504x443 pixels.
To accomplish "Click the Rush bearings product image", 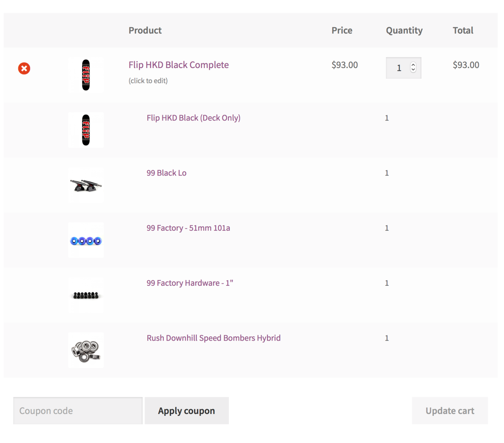I will tap(86, 350).
